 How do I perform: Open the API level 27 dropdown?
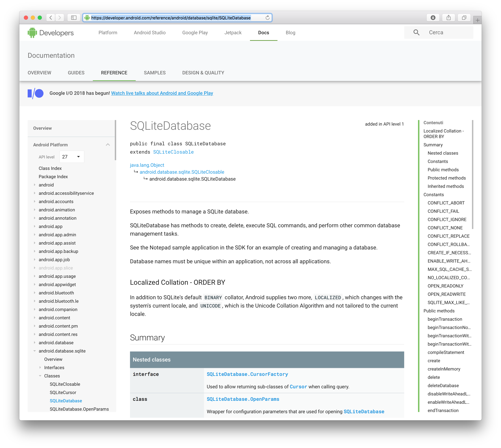tap(72, 157)
